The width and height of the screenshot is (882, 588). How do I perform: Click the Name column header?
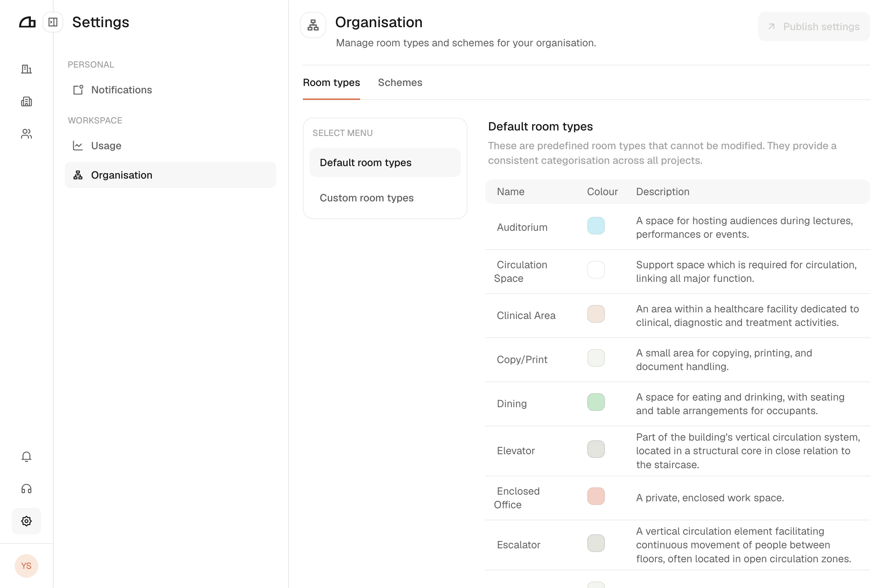pyautogui.click(x=511, y=191)
